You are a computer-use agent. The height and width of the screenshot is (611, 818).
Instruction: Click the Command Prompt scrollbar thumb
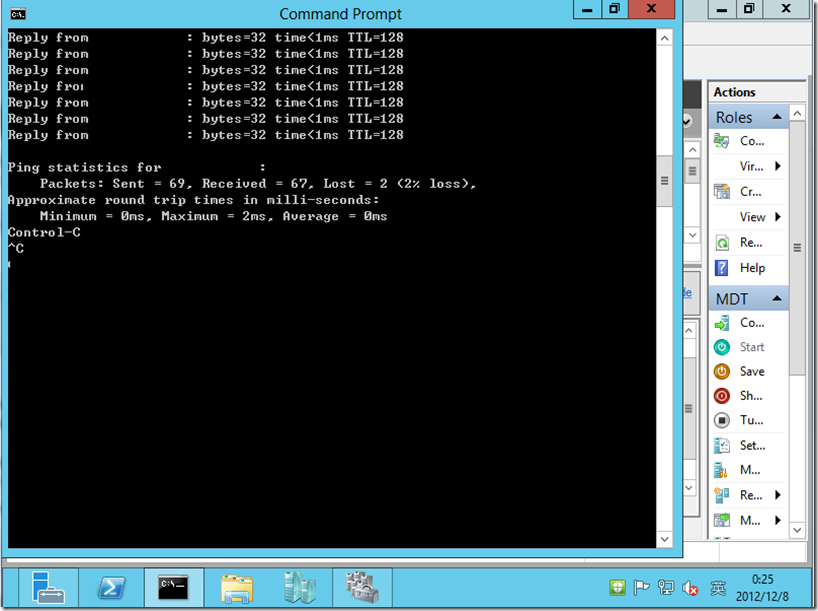[x=664, y=181]
